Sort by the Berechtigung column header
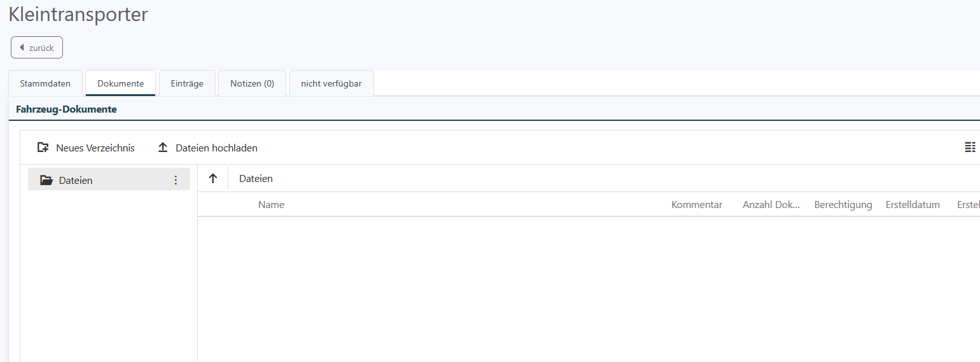Screen dimensions: 980x362 click(843, 205)
